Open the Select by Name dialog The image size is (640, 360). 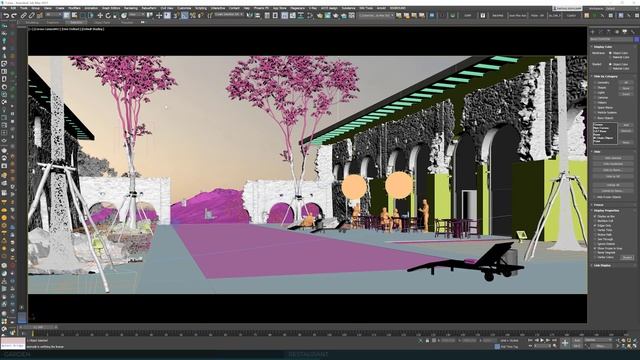coord(74,16)
